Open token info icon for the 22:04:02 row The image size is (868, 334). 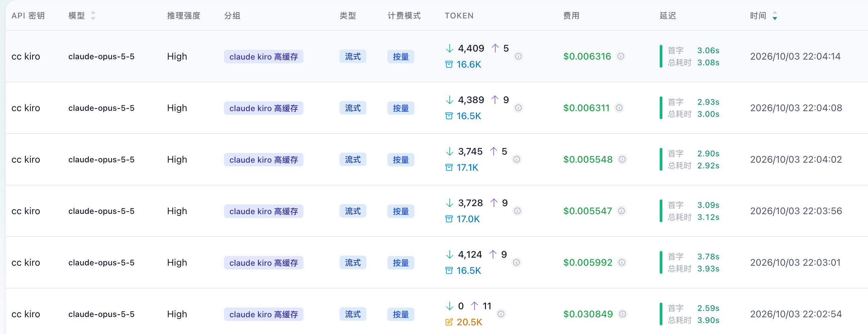(x=517, y=159)
